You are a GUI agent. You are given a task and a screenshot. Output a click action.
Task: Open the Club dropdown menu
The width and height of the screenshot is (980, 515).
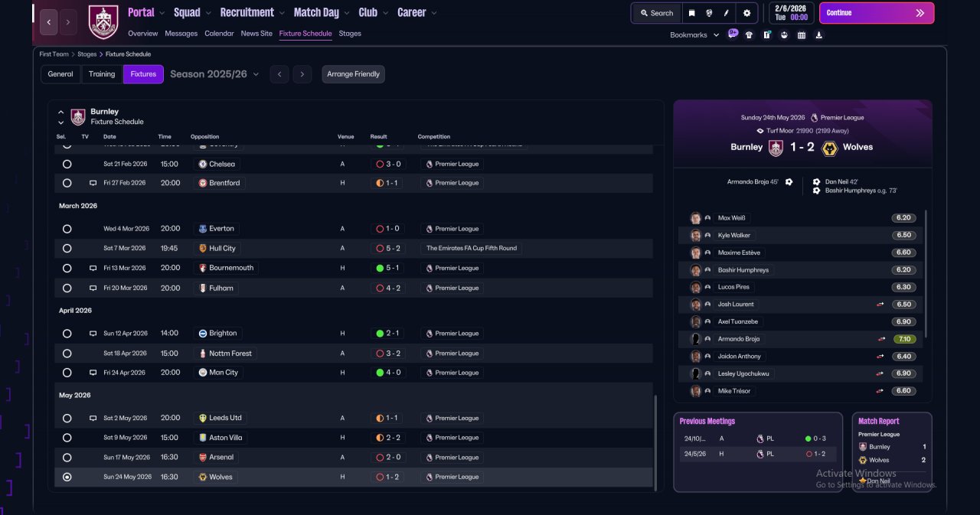(373, 12)
